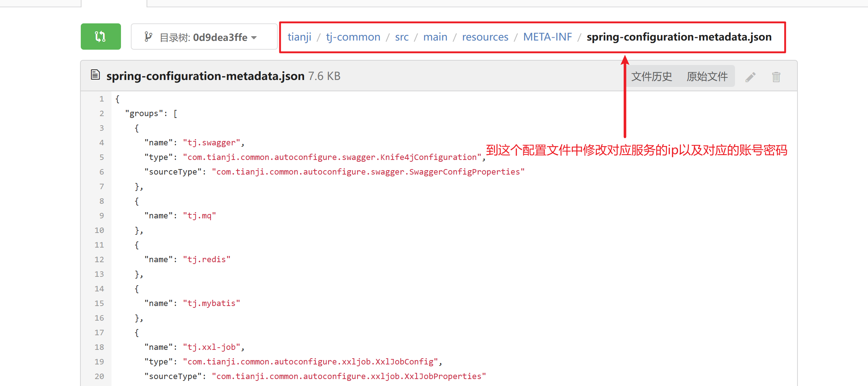
Task: Navigate to resources breadcrumb folder
Action: [485, 37]
